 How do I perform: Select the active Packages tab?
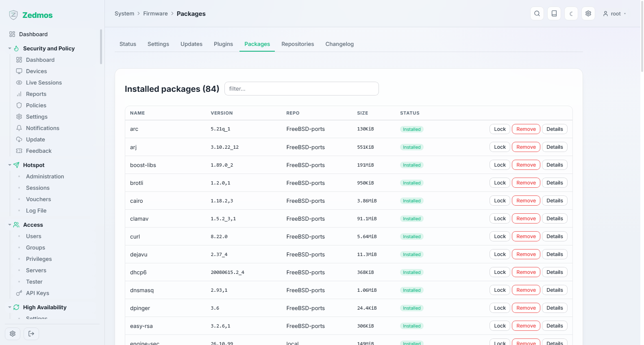(x=257, y=44)
